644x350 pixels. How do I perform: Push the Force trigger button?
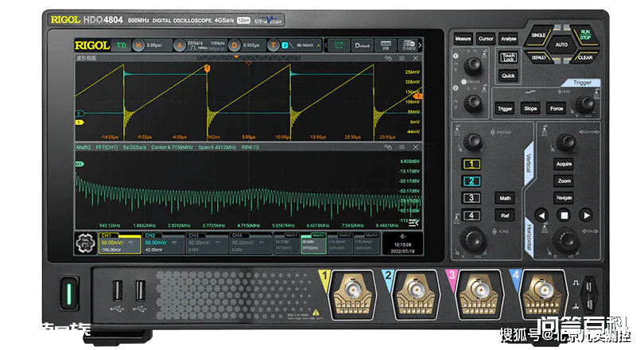(x=557, y=108)
